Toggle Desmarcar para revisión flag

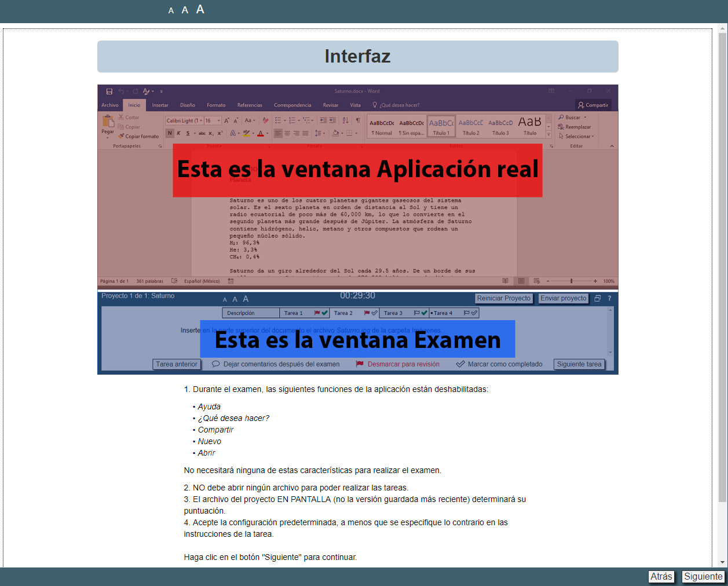click(360, 364)
